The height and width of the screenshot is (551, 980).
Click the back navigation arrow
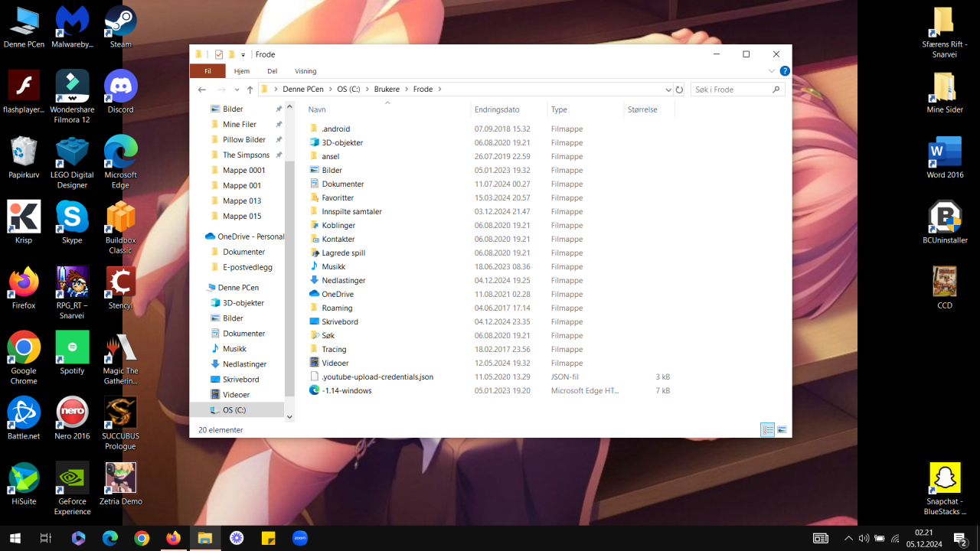pos(201,90)
